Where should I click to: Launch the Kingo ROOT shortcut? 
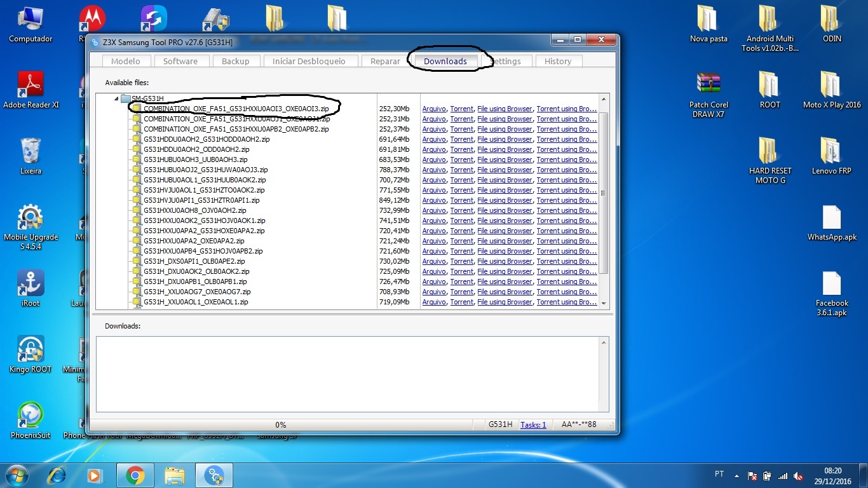[31, 355]
